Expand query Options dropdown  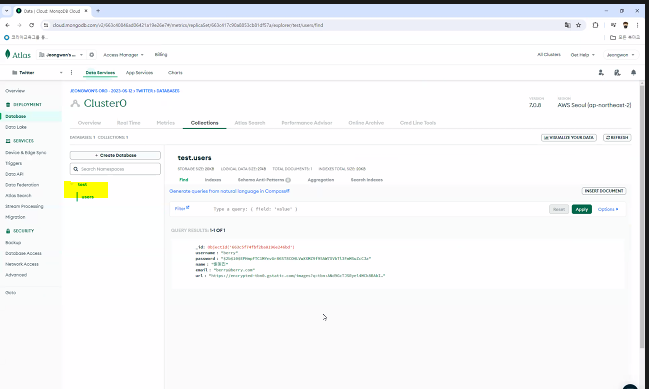click(608, 209)
